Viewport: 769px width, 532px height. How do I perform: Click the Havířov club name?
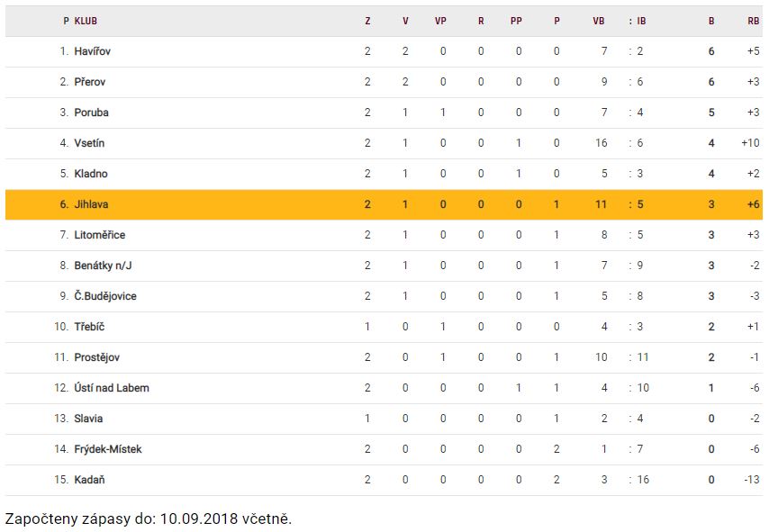(93, 51)
